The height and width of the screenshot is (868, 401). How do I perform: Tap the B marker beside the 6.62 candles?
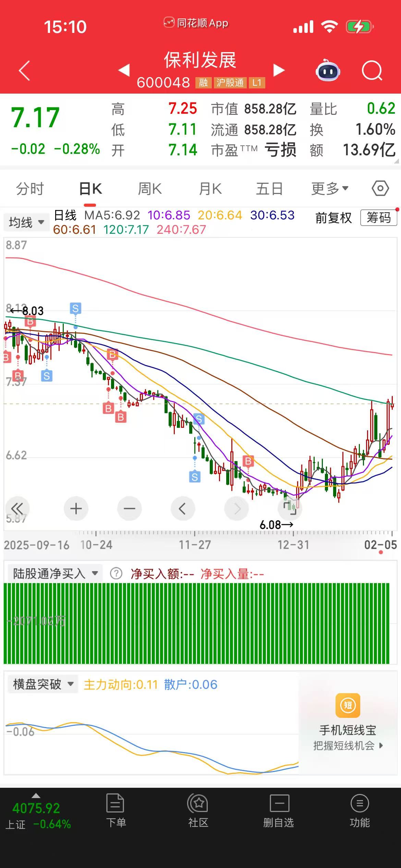248,461
